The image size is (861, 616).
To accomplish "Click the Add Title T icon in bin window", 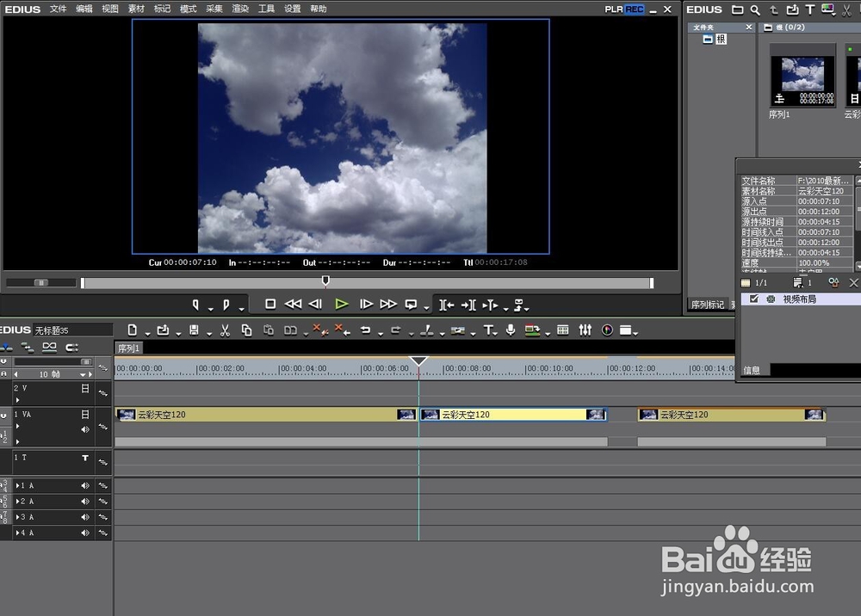I will coord(809,9).
